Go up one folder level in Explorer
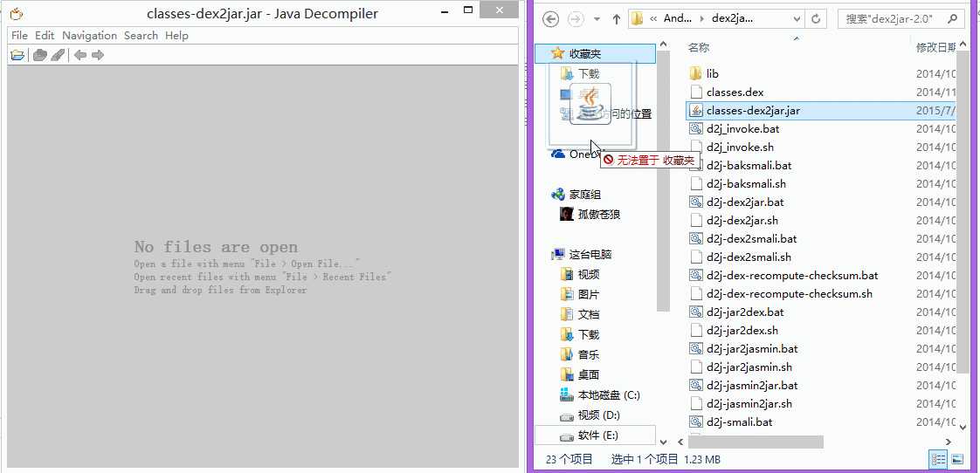 click(x=617, y=18)
